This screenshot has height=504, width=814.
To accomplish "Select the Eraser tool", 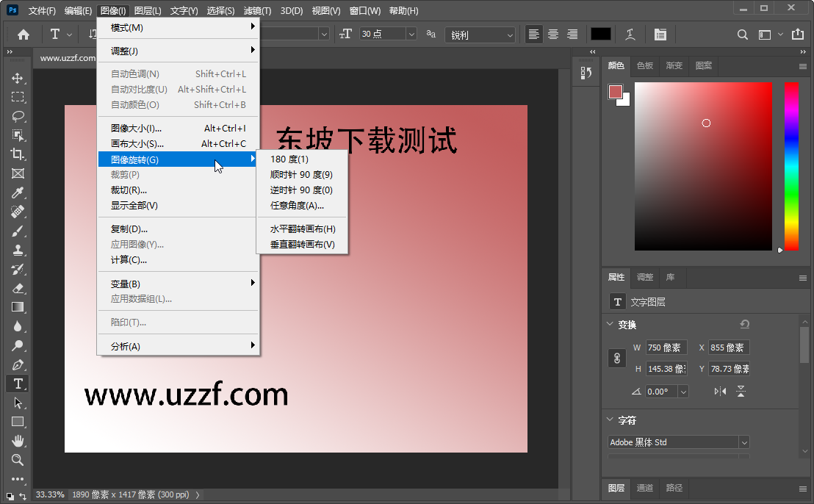I will point(18,288).
